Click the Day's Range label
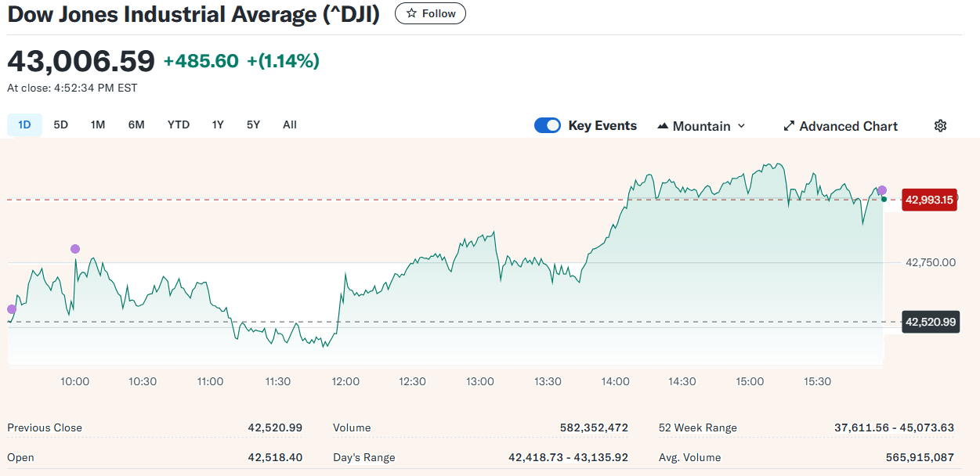This screenshot has width=980, height=476. click(364, 457)
